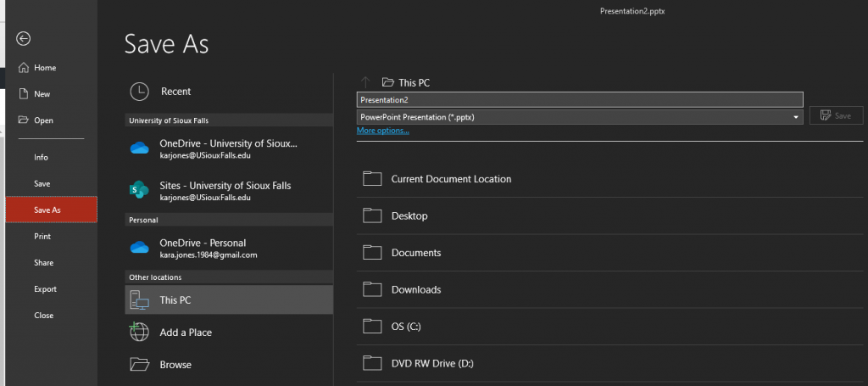The height and width of the screenshot is (386, 868).
Task: Open the file type dropdown arrow
Action: click(x=795, y=117)
